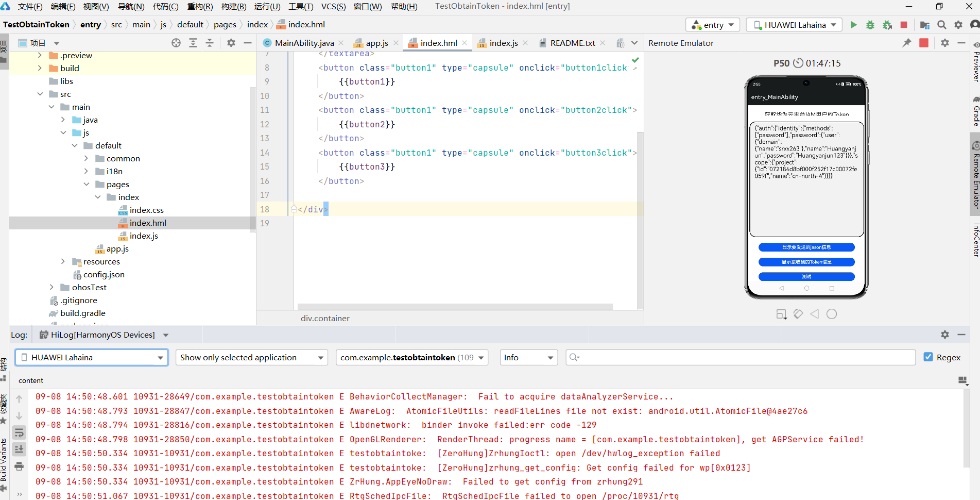Open the Previewer side tool window
Image resolution: width=980 pixels, height=500 pixels.
click(x=975, y=62)
